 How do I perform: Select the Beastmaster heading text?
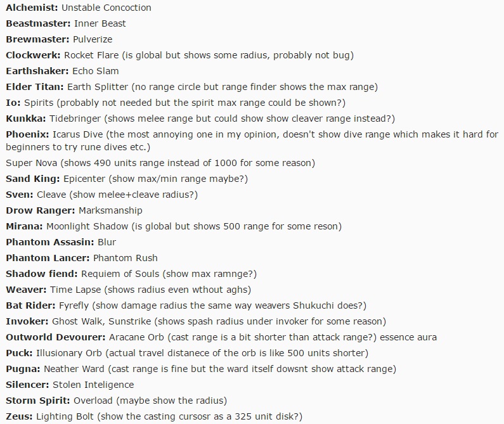point(38,23)
